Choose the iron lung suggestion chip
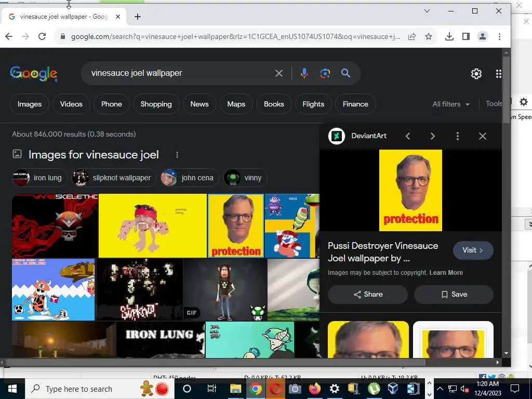Image resolution: width=532 pixels, height=399 pixels. click(x=39, y=178)
